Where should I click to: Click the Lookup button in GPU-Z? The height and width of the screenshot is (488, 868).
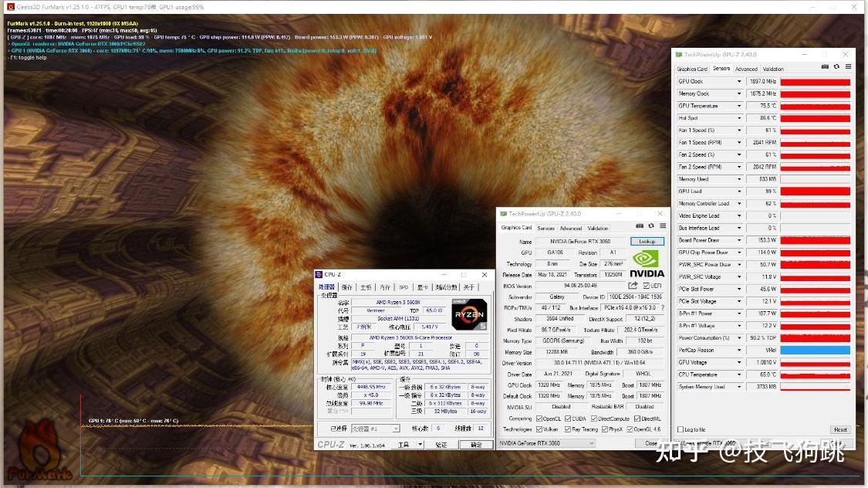tap(647, 242)
